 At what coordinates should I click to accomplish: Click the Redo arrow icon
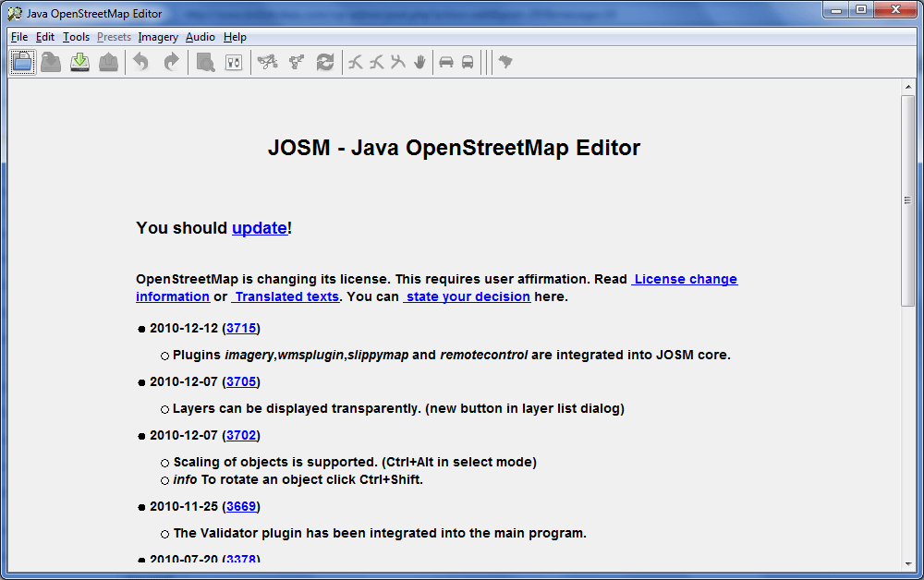171,62
